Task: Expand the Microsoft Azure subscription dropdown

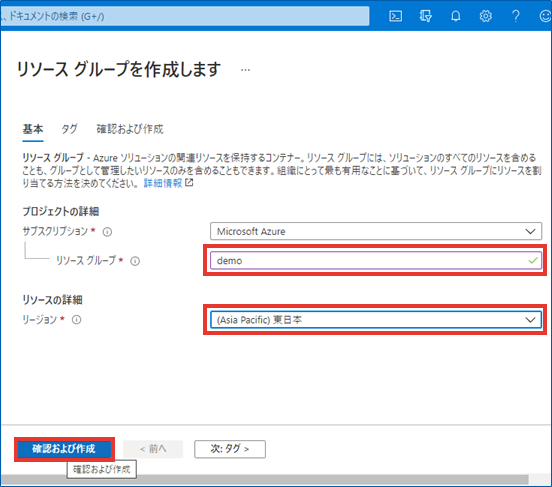Action: pos(376,231)
